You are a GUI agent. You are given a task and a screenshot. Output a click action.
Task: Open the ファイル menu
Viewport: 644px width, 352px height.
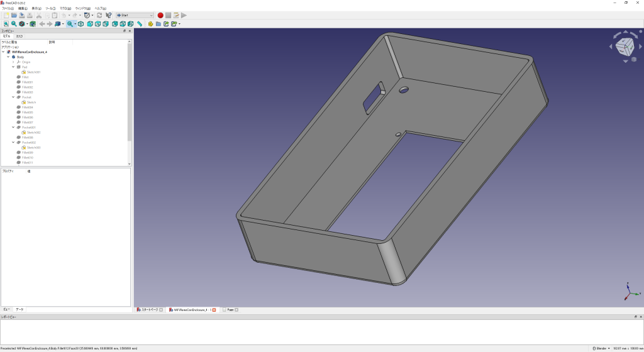coord(8,8)
